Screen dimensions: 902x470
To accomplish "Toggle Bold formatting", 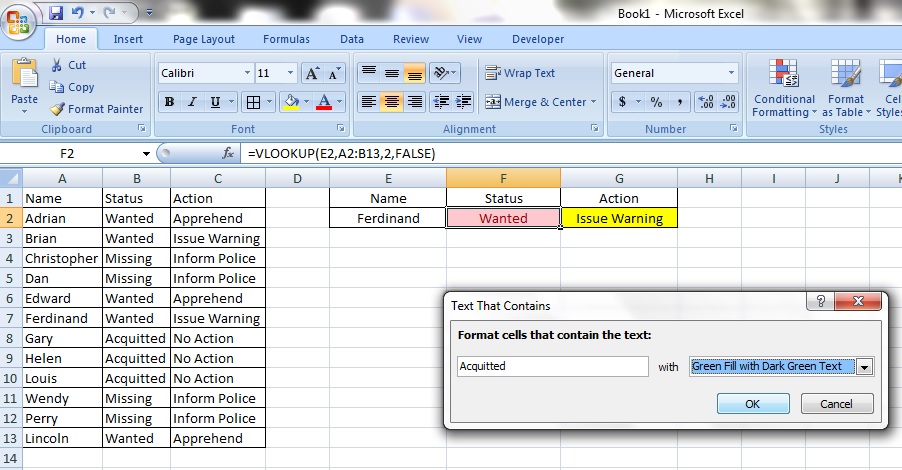I will pos(169,102).
